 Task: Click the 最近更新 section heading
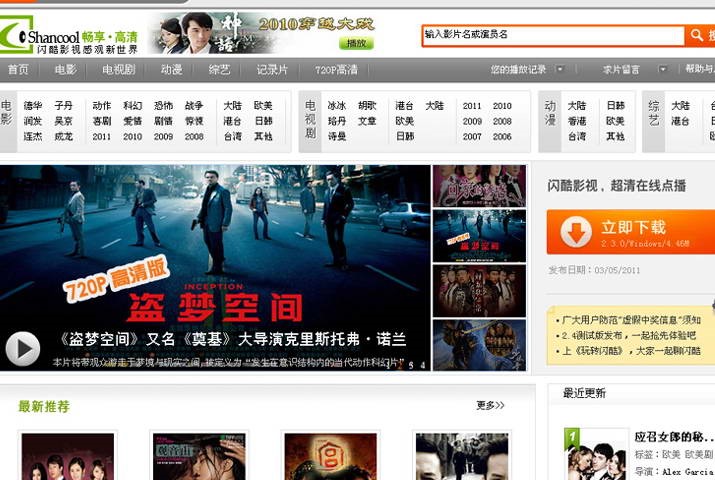tap(584, 393)
